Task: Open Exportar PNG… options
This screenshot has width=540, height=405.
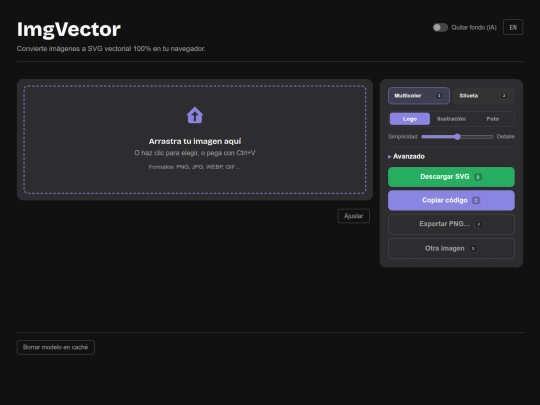Action: (451, 224)
